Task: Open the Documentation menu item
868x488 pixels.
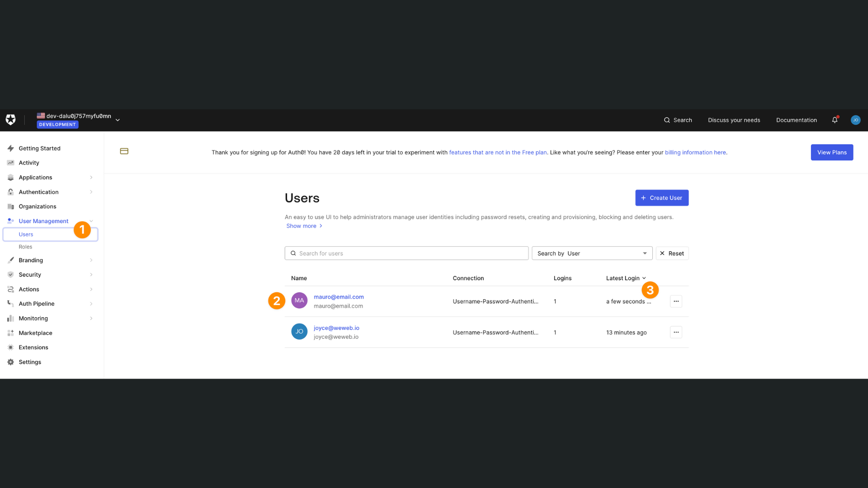Action: [796, 120]
